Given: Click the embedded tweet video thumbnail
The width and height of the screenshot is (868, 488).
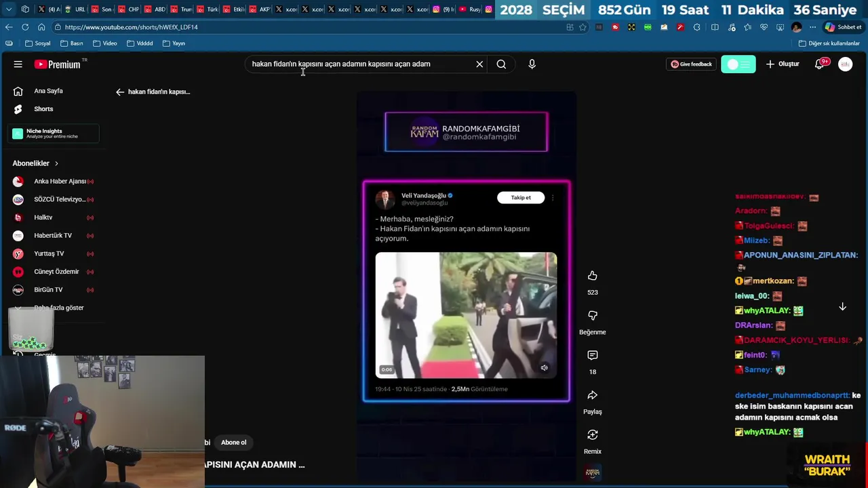Looking at the screenshot, I should [x=466, y=315].
